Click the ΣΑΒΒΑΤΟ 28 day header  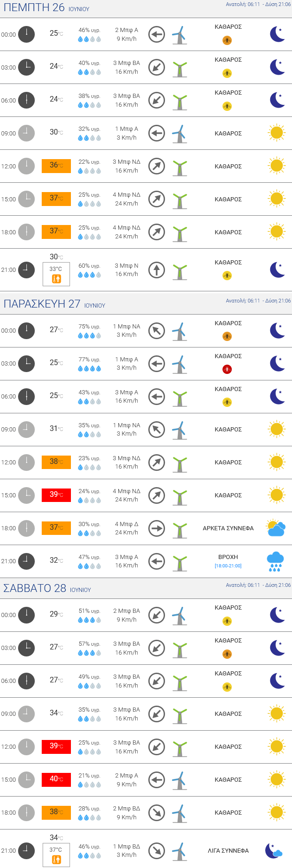35,588
